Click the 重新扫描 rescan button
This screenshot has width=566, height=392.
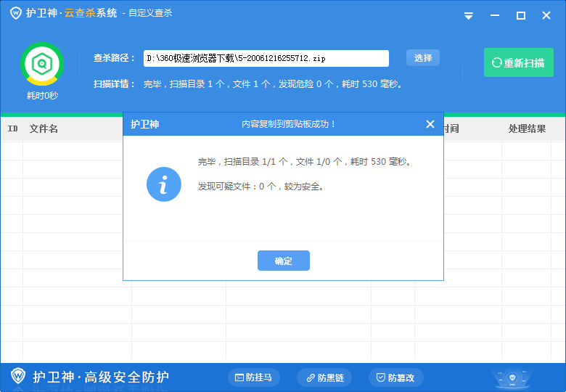pos(519,62)
